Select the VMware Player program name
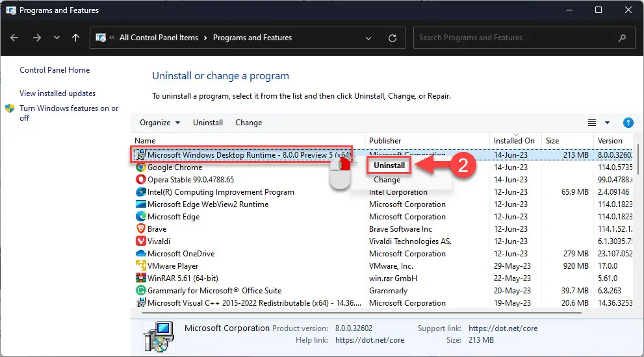This screenshot has height=357, width=644. (173, 266)
